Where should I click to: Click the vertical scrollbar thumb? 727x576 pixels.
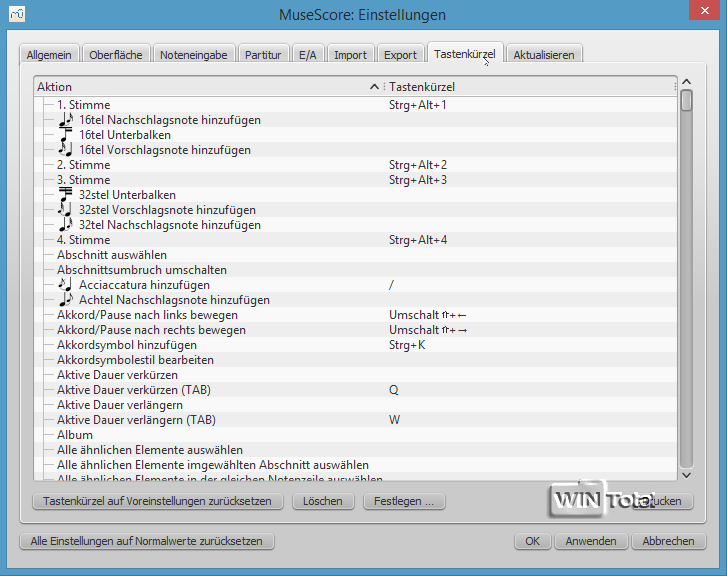pos(687,100)
